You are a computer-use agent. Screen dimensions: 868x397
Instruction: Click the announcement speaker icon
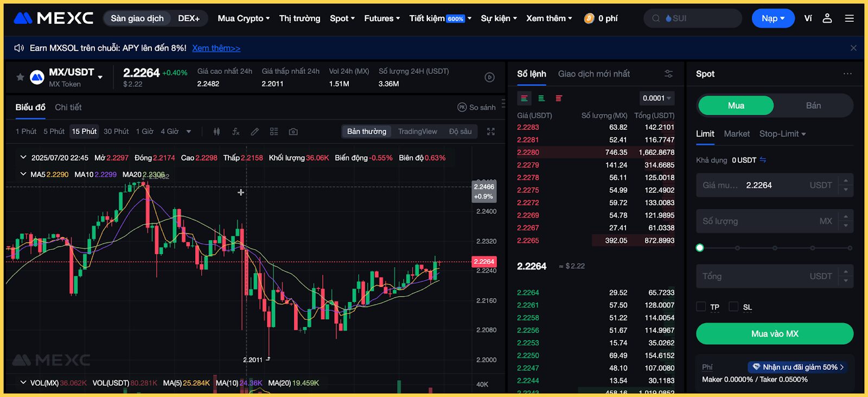click(x=19, y=48)
